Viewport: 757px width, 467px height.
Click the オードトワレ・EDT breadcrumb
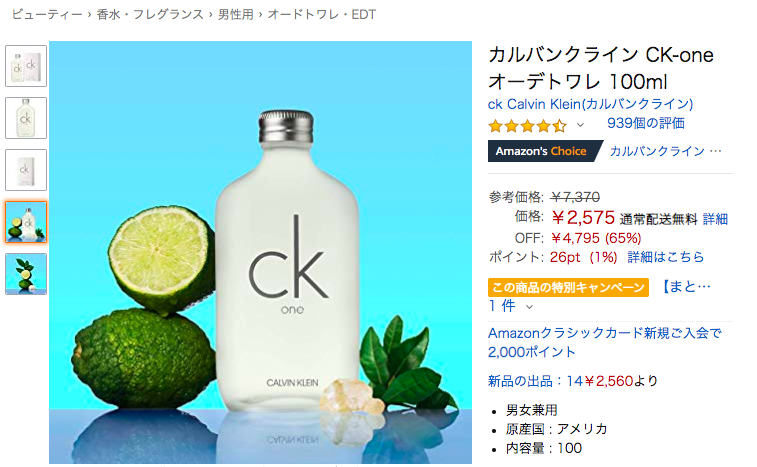(322, 14)
